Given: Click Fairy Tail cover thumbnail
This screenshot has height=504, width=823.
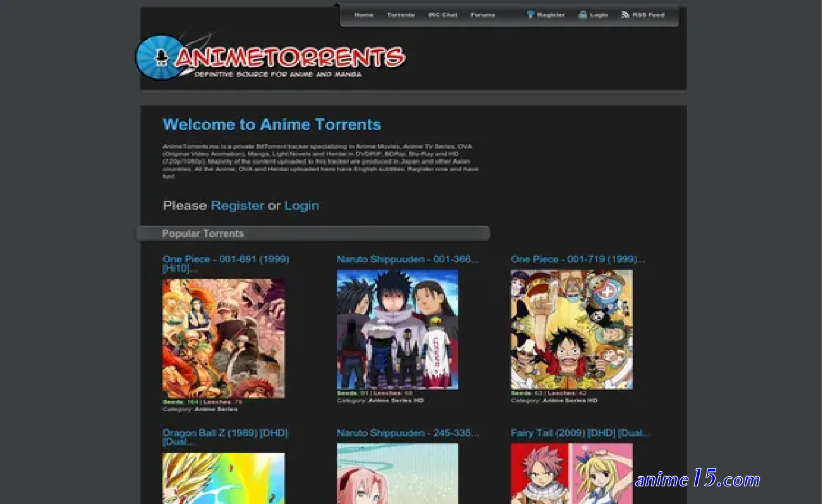Looking at the screenshot, I should pyautogui.click(x=571, y=474).
